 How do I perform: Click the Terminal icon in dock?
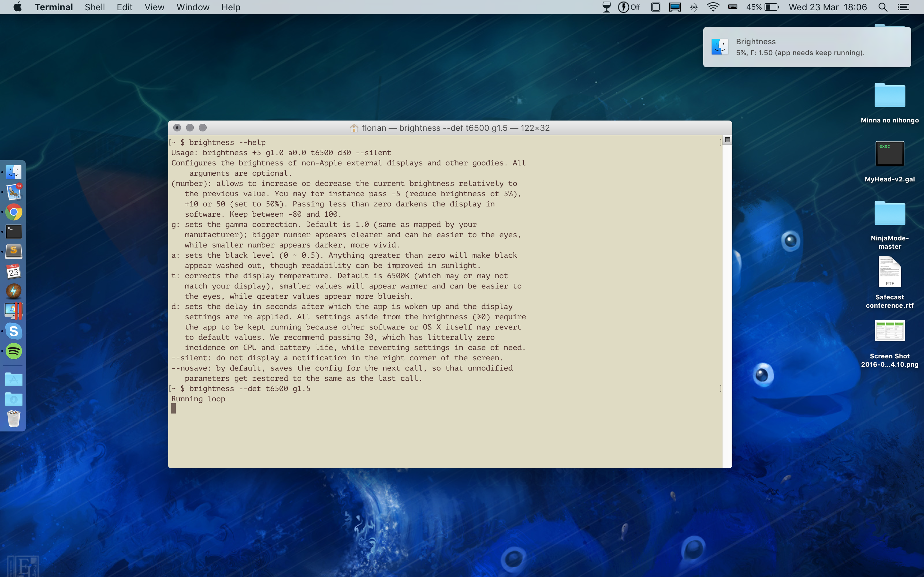14,232
